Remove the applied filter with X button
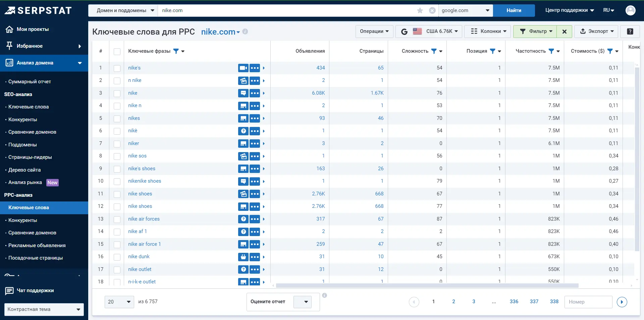644x320 pixels. tap(565, 31)
